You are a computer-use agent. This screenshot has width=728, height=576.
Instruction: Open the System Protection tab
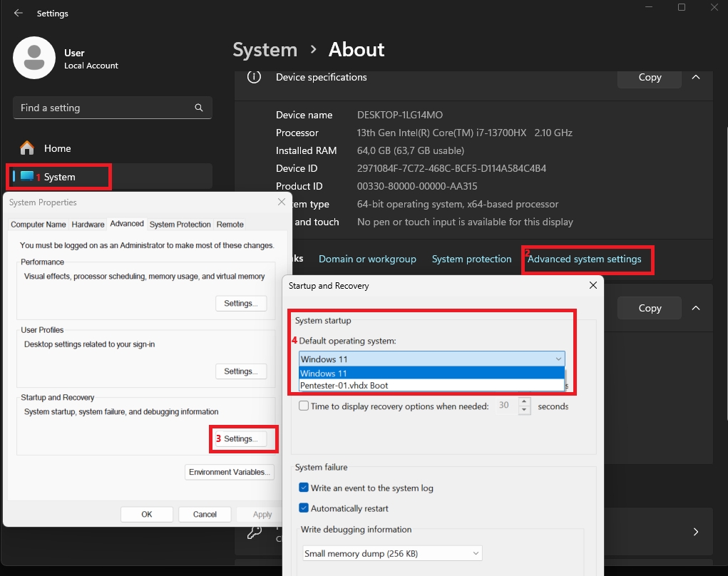pyautogui.click(x=180, y=225)
